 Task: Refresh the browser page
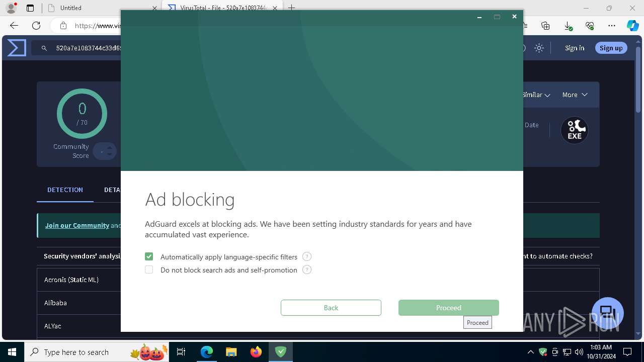36,26
